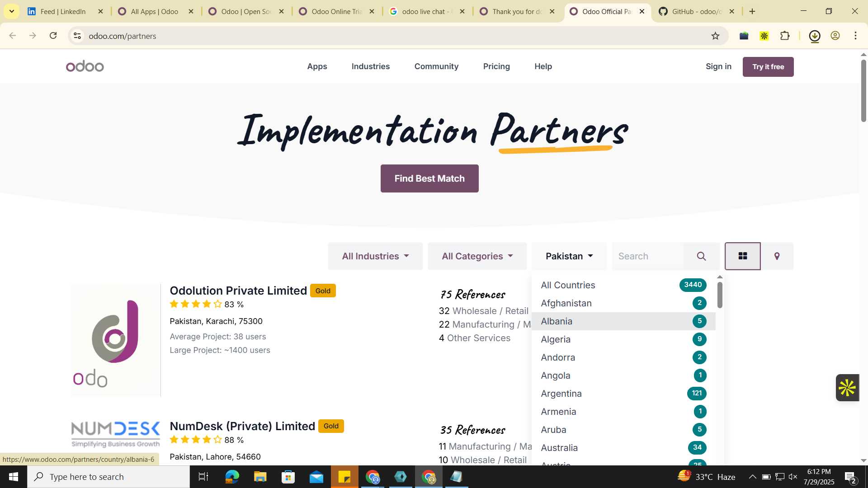
Task: Open Microsoft Store from taskbar
Action: [288, 477]
